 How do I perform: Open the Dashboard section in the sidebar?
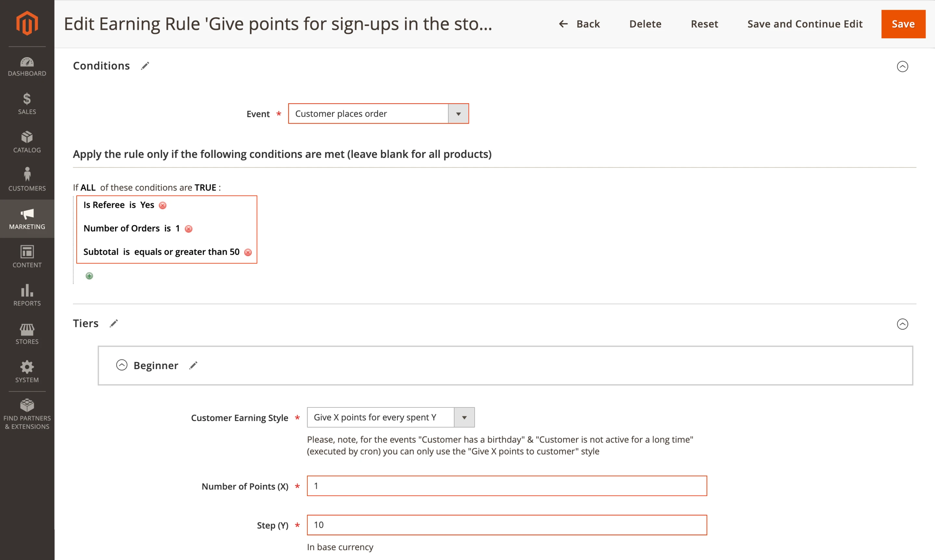[27, 66]
